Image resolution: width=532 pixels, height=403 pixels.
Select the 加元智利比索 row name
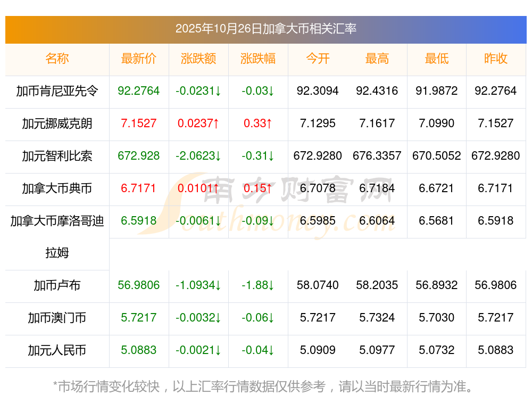(x=57, y=156)
